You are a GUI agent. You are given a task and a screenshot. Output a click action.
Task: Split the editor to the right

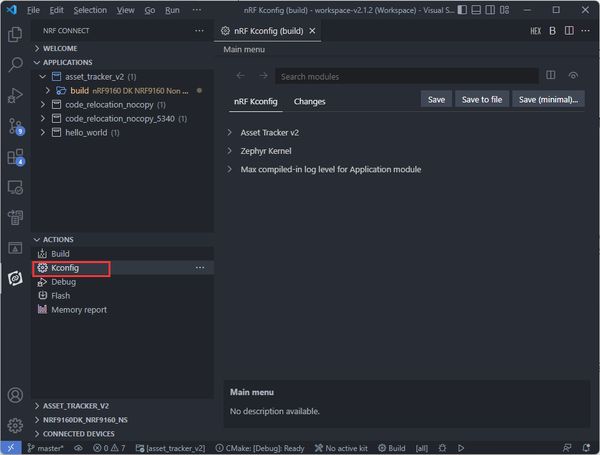(x=569, y=31)
